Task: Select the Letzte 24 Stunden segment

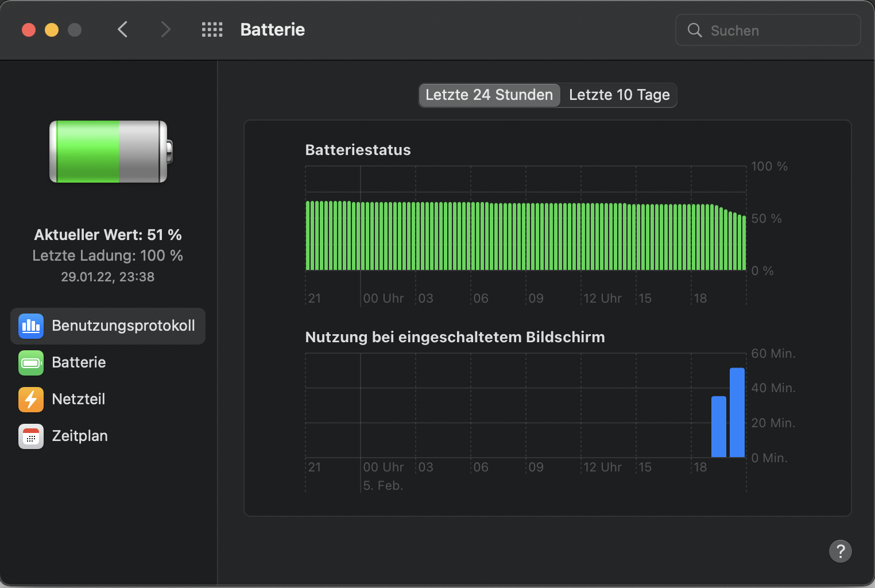Action: coord(489,95)
